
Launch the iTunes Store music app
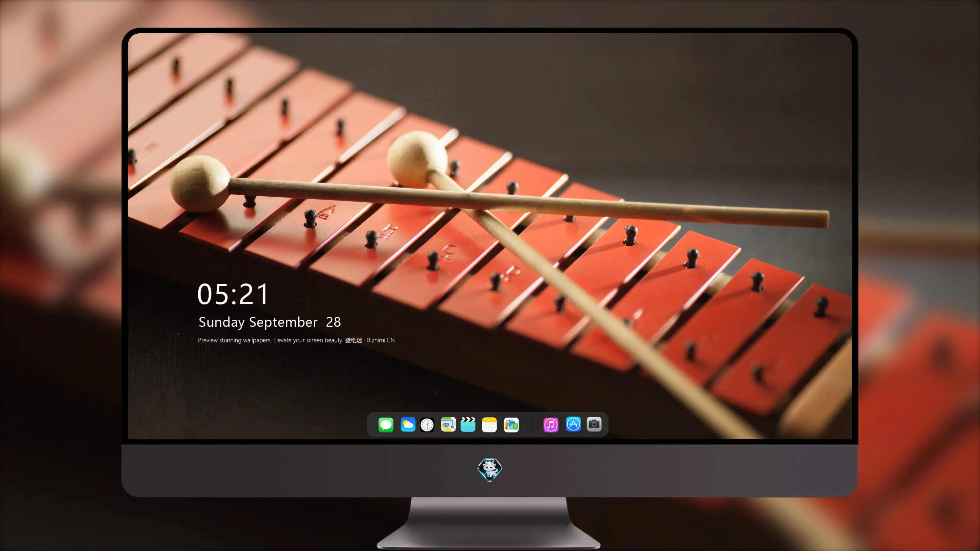tap(551, 424)
